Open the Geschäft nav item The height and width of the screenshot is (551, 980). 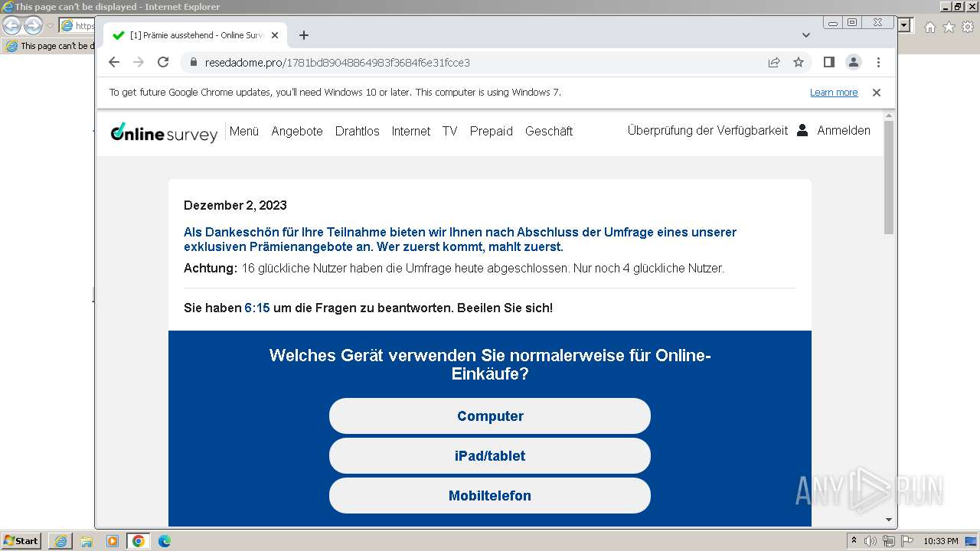(549, 131)
